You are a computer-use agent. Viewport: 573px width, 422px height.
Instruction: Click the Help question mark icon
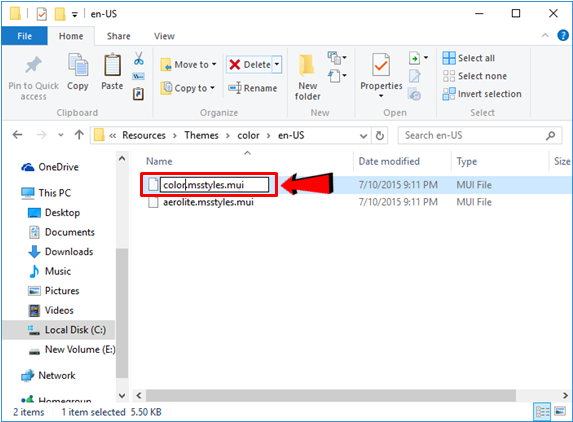coord(563,35)
